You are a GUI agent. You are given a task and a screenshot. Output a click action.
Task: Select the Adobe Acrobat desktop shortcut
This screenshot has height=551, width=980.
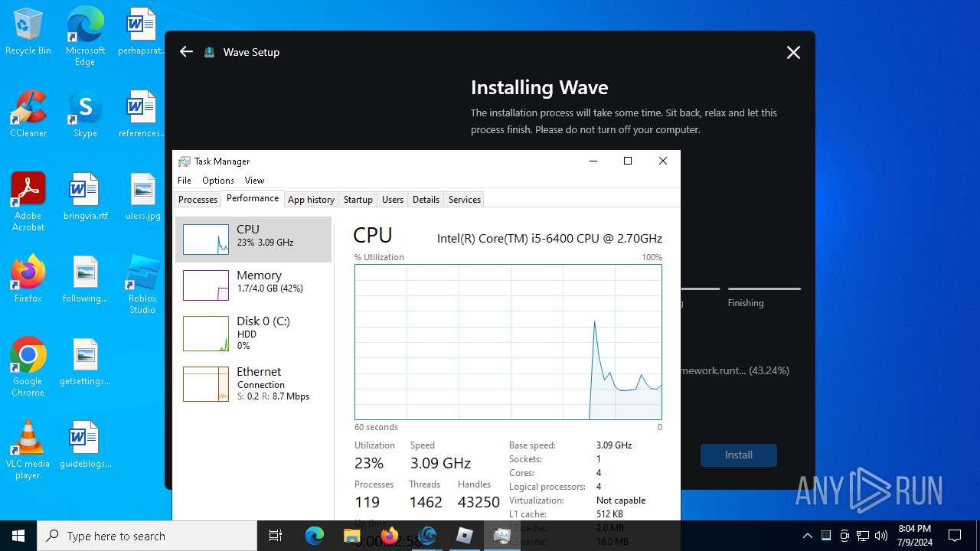click(28, 202)
